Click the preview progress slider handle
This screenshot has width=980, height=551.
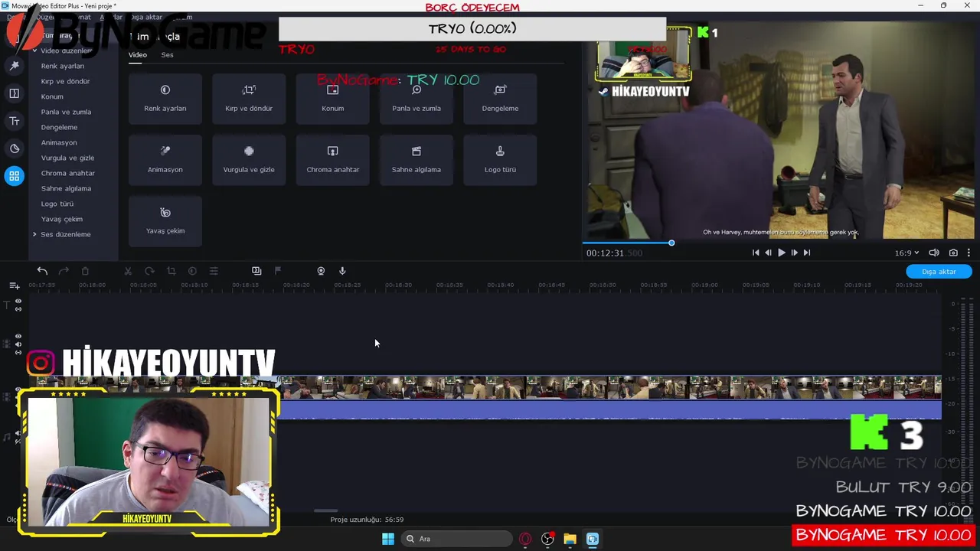point(671,243)
